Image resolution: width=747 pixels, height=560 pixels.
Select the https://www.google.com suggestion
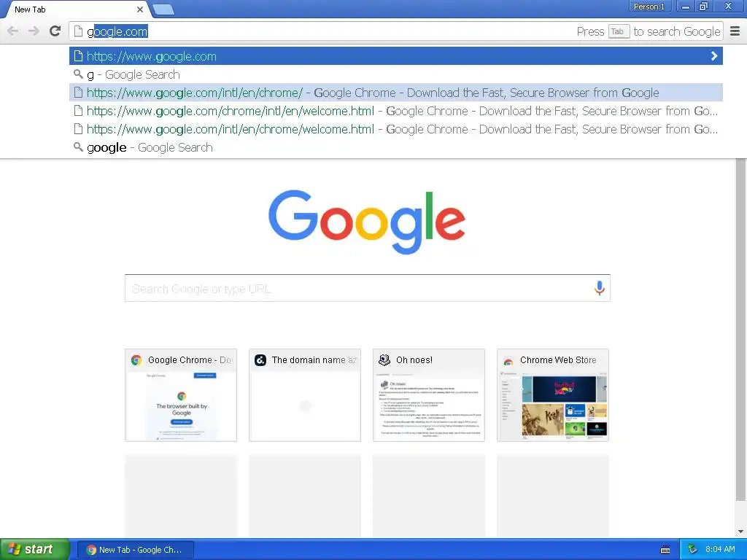pyautogui.click(x=396, y=56)
